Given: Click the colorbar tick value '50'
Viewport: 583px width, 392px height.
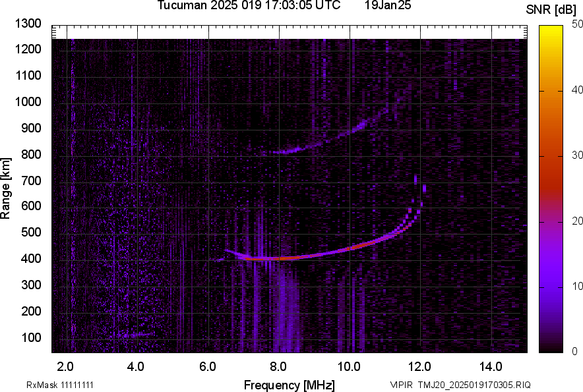Looking at the screenshot, I should click(578, 24).
